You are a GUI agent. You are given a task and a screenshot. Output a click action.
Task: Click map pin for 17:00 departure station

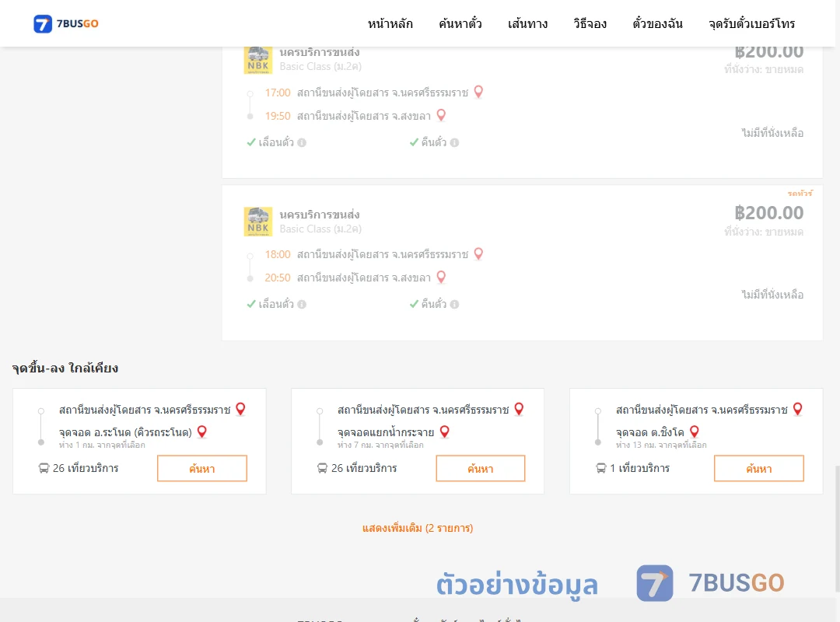[478, 93]
